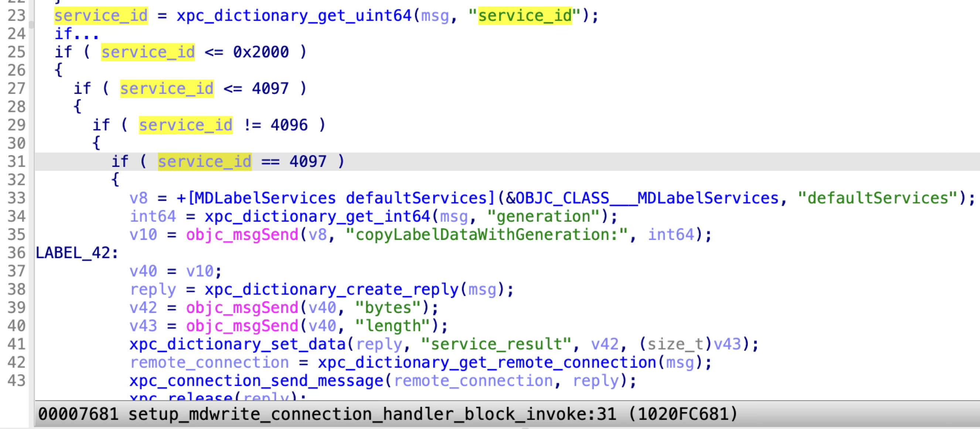Click the "service_id" string literal on line 23
The height and width of the screenshot is (429, 980).
[525, 16]
